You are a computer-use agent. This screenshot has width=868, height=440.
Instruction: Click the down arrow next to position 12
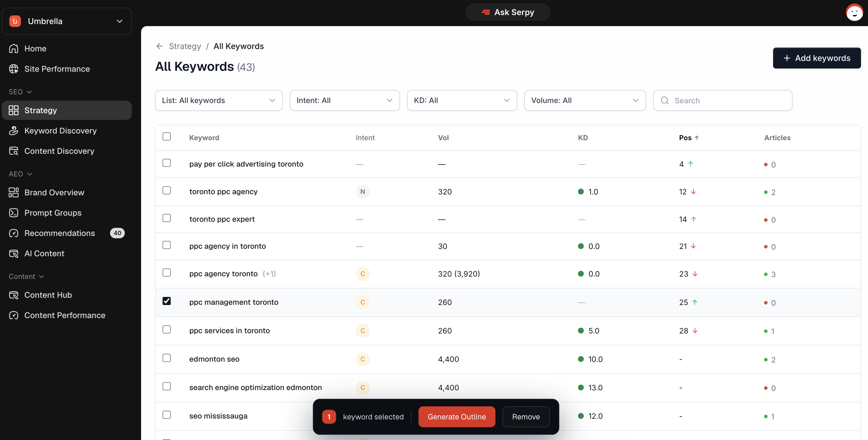point(694,192)
